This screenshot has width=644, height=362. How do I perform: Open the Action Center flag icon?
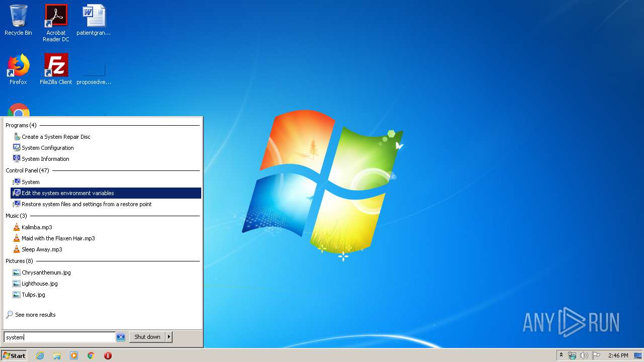596,355
